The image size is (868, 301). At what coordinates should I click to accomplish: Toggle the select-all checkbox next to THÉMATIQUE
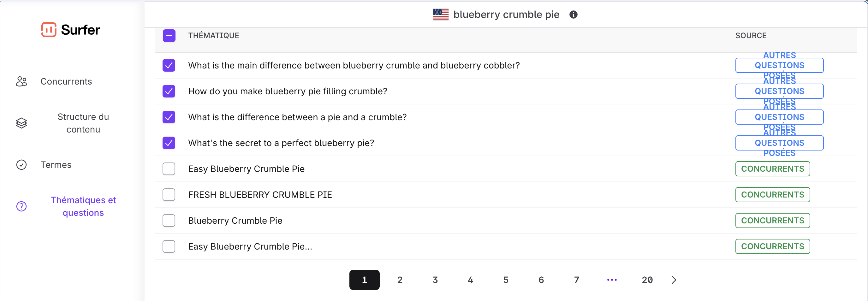coord(169,36)
